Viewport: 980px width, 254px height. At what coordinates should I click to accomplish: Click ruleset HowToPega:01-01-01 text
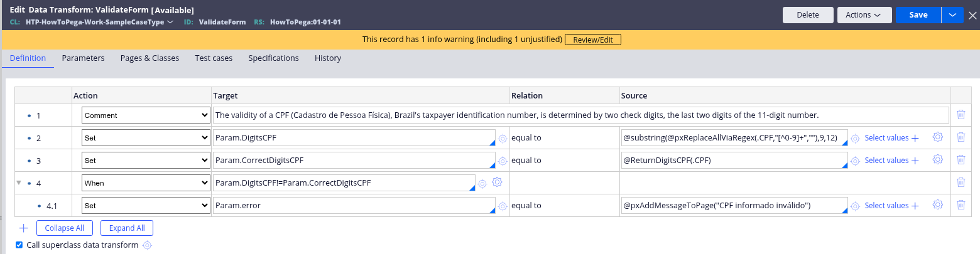tap(305, 22)
